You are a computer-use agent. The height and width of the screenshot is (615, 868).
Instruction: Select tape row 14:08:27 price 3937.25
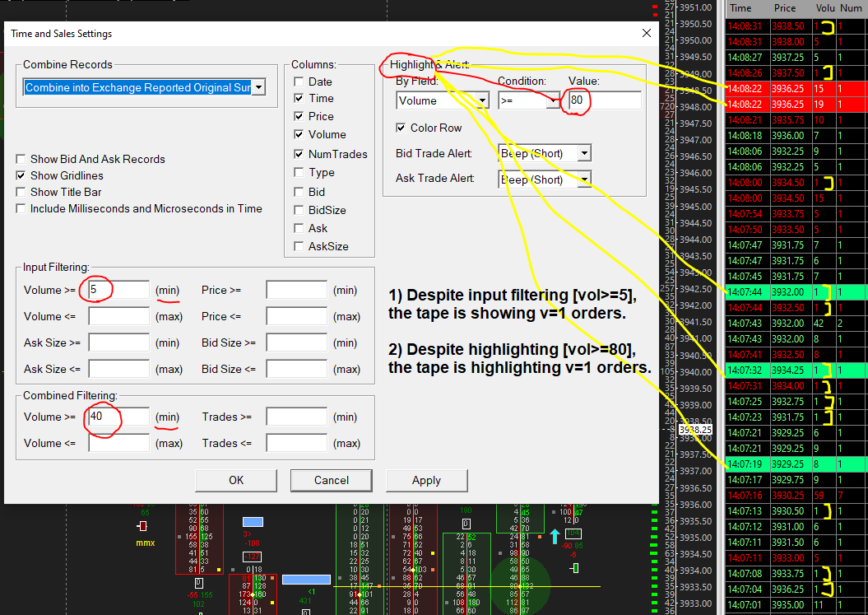(796, 57)
